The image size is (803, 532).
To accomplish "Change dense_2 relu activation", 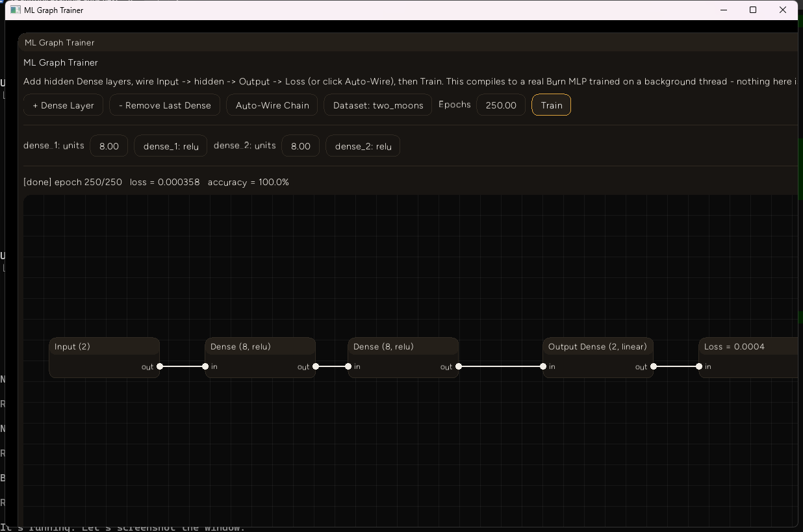I will [363, 146].
